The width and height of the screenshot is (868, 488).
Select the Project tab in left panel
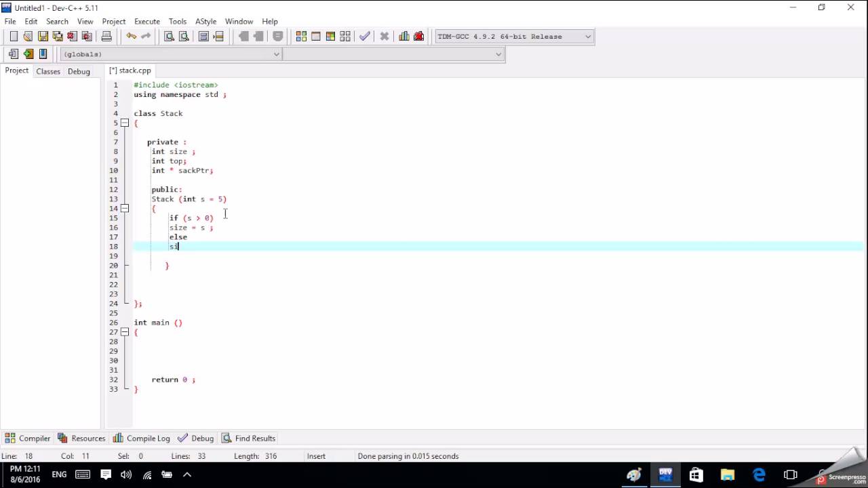coord(17,70)
